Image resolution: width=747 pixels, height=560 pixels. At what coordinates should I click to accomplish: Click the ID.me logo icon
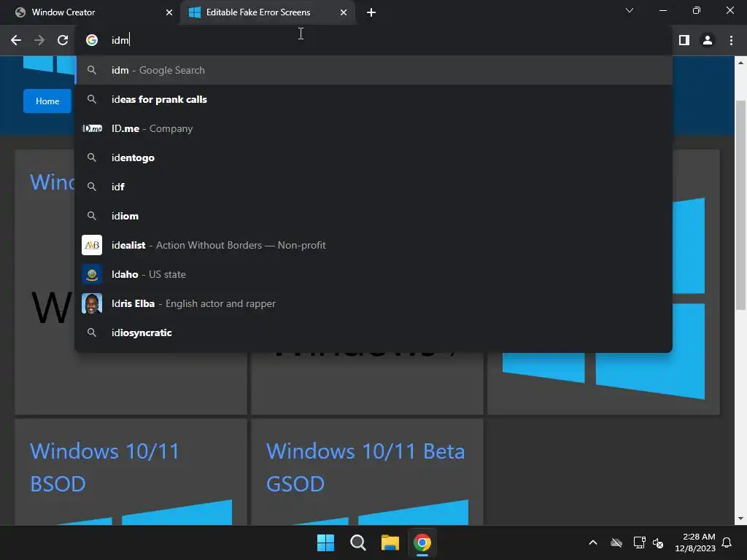pyautogui.click(x=92, y=128)
